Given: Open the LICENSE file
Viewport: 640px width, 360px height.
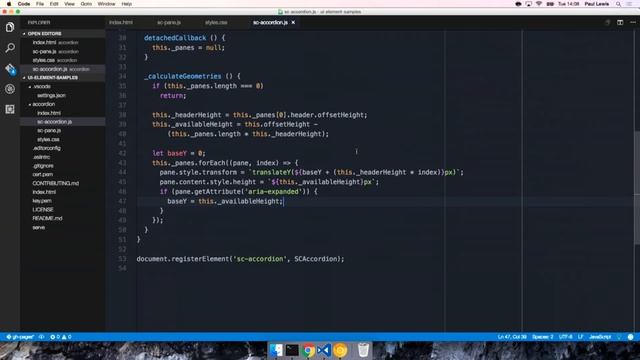Looking at the screenshot, I should [63, 209].
